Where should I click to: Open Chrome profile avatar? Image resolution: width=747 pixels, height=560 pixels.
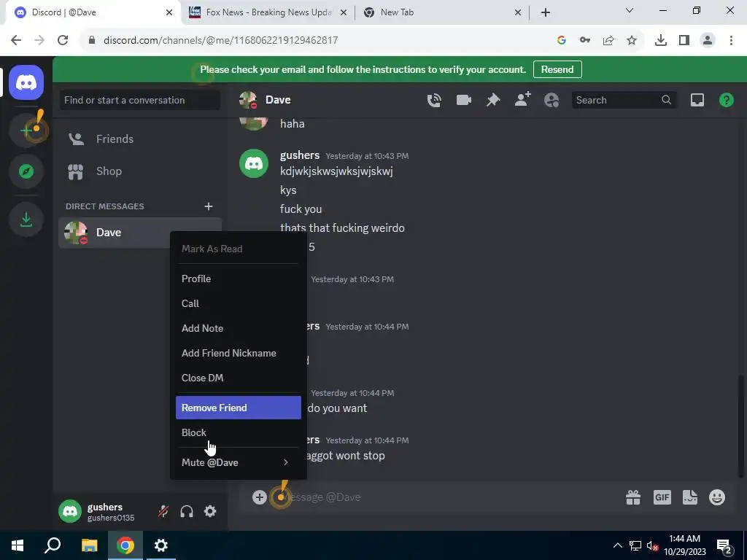[x=708, y=41]
